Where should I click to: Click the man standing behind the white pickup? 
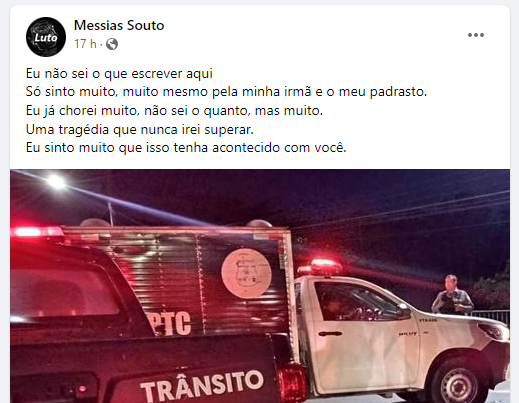[x=452, y=295]
